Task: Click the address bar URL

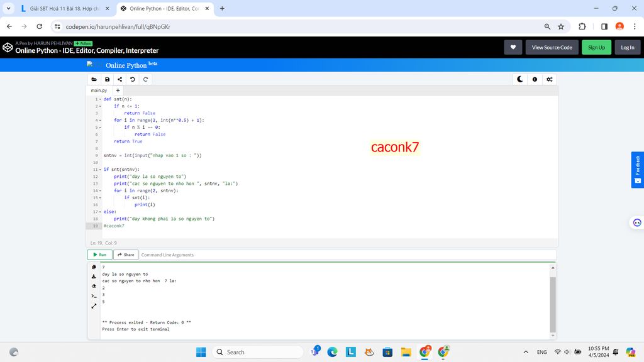Action: point(118,26)
